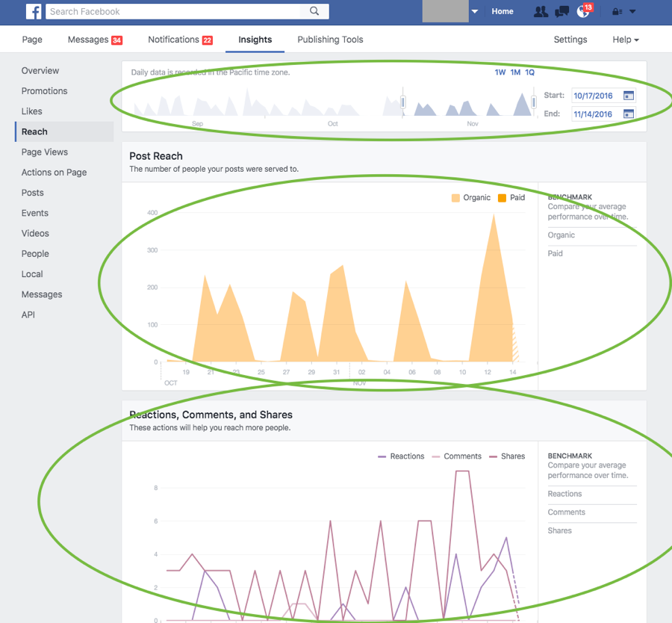Image resolution: width=672 pixels, height=623 pixels.
Task: Open the Page Views sidebar section
Action: (45, 152)
